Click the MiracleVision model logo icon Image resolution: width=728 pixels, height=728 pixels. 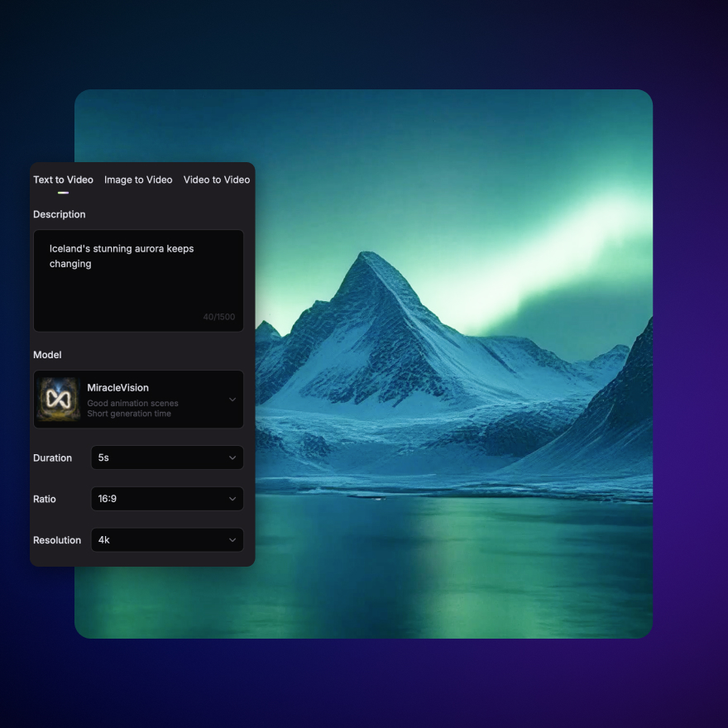(x=57, y=399)
